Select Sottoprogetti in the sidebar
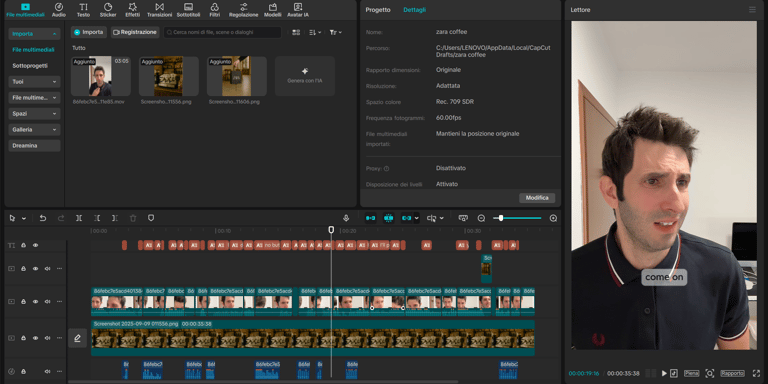Viewport: 768px width, 384px height. pyautogui.click(x=30, y=66)
